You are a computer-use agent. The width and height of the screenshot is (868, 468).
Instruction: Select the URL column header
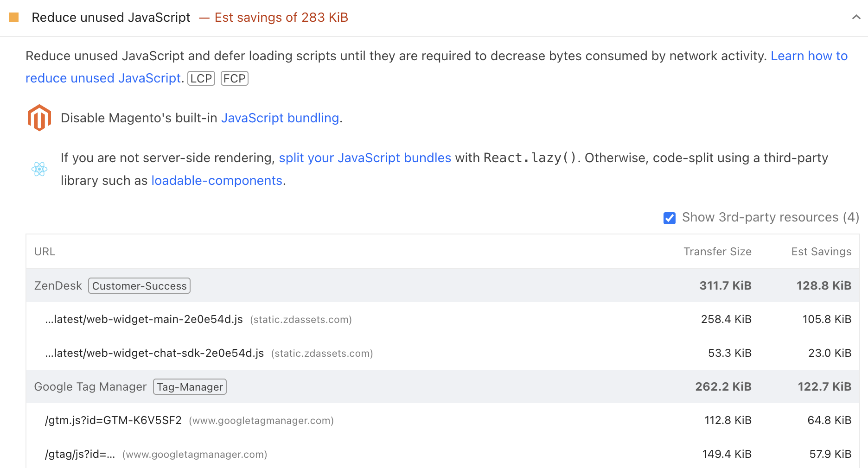[x=45, y=251]
